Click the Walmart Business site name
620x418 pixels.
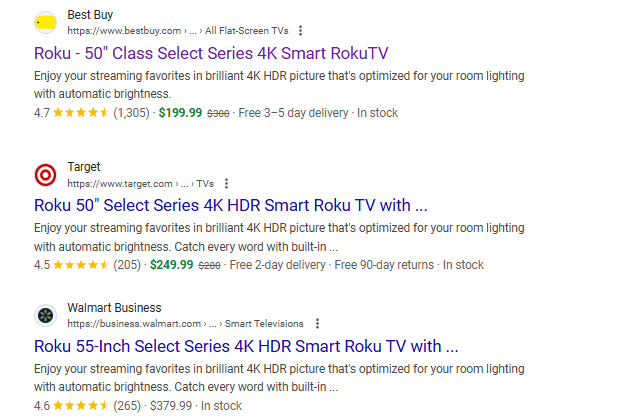[114, 308]
